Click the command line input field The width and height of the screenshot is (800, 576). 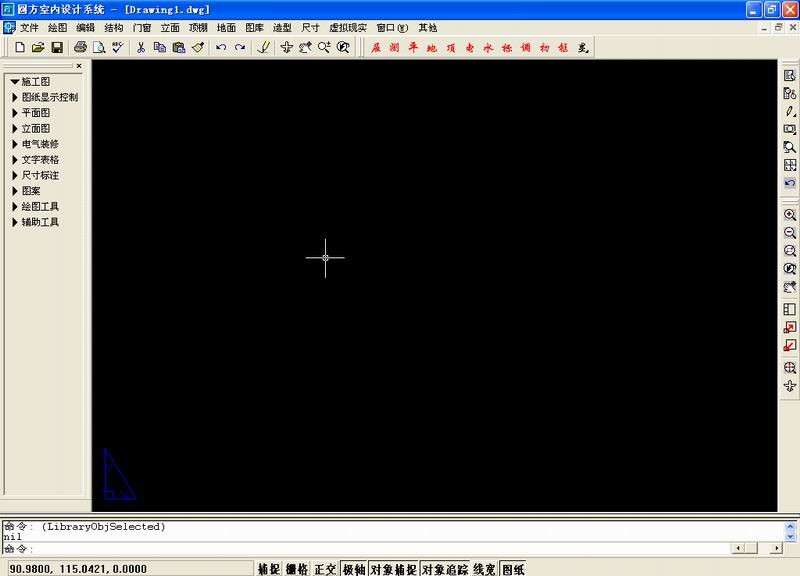(380, 549)
